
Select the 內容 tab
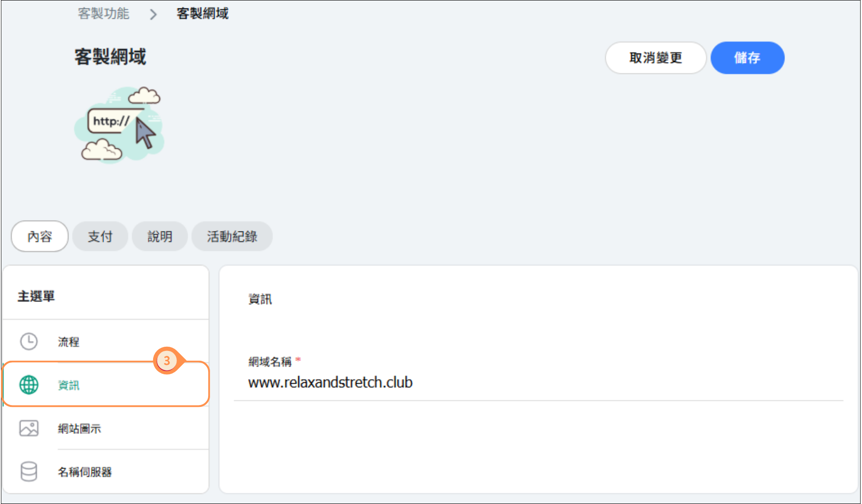pos(40,237)
